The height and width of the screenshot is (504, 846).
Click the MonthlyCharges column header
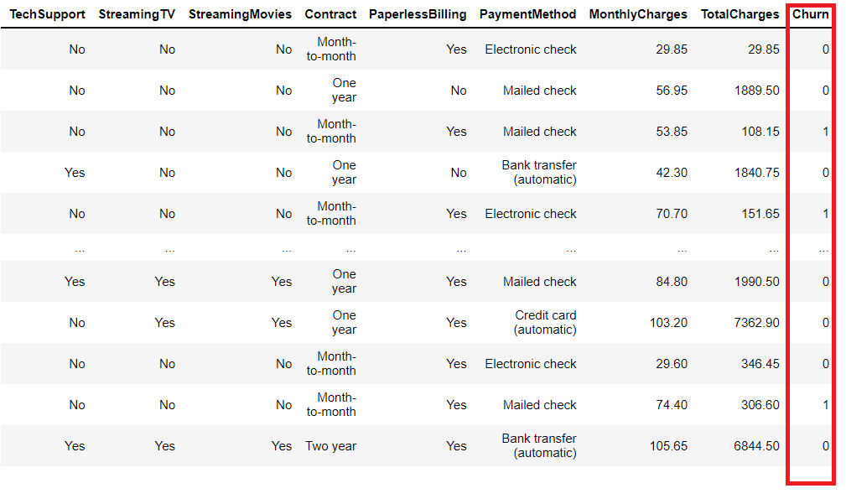click(638, 14)
